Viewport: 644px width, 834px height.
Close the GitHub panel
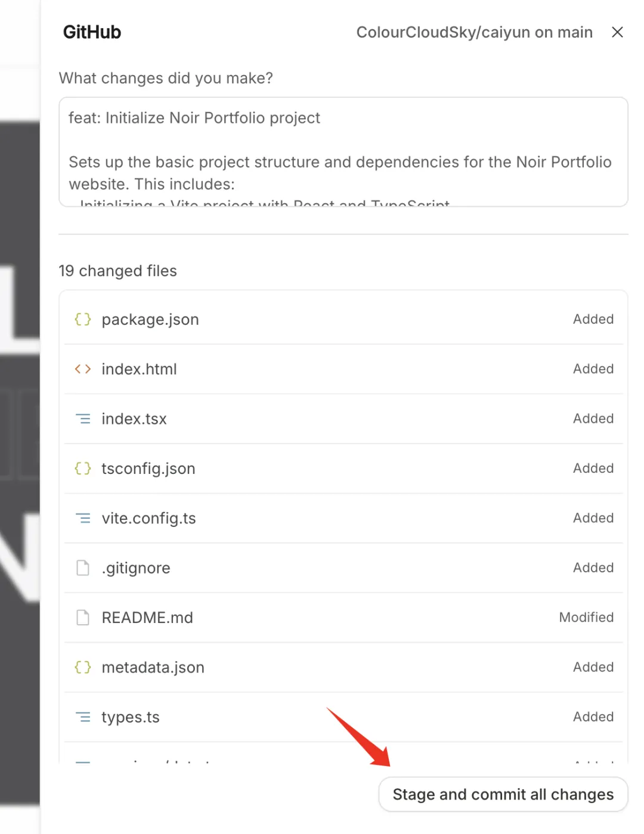tap(617, 32)
